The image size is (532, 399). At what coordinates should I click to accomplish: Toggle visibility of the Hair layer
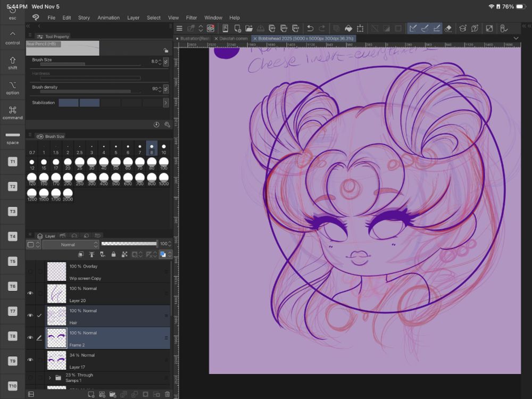point(30,316)
